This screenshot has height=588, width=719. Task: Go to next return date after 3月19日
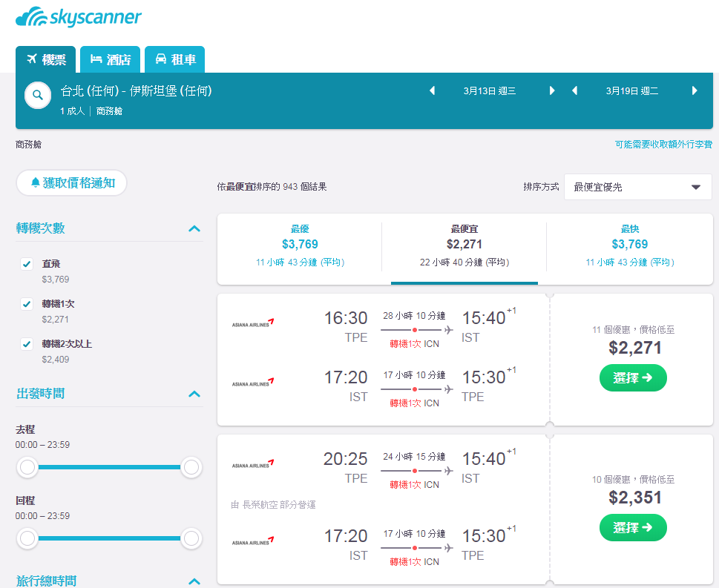pos(695,90)
